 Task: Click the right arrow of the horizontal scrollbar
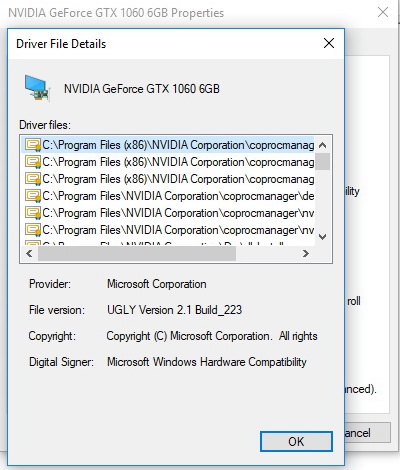click(306, 254)
